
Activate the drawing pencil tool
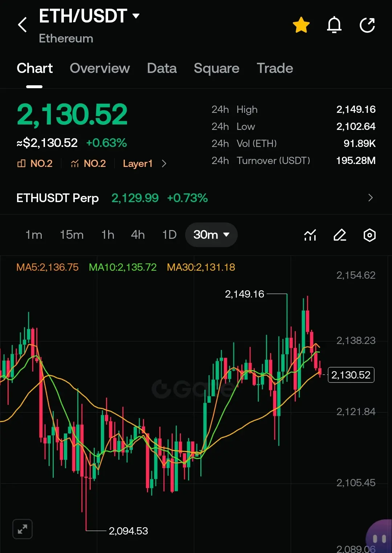[340, 235]
